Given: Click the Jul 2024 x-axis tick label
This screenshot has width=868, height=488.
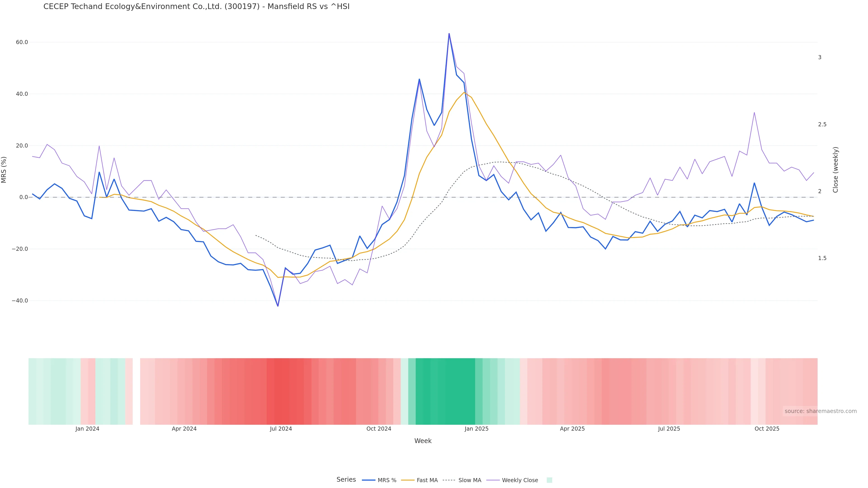Looking at the screenshot, I should tap(281, 429).
